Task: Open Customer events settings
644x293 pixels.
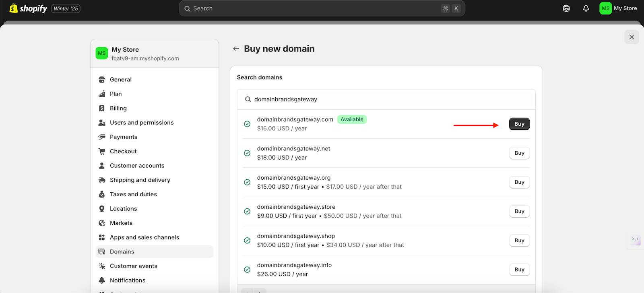Action: point(155,266)
